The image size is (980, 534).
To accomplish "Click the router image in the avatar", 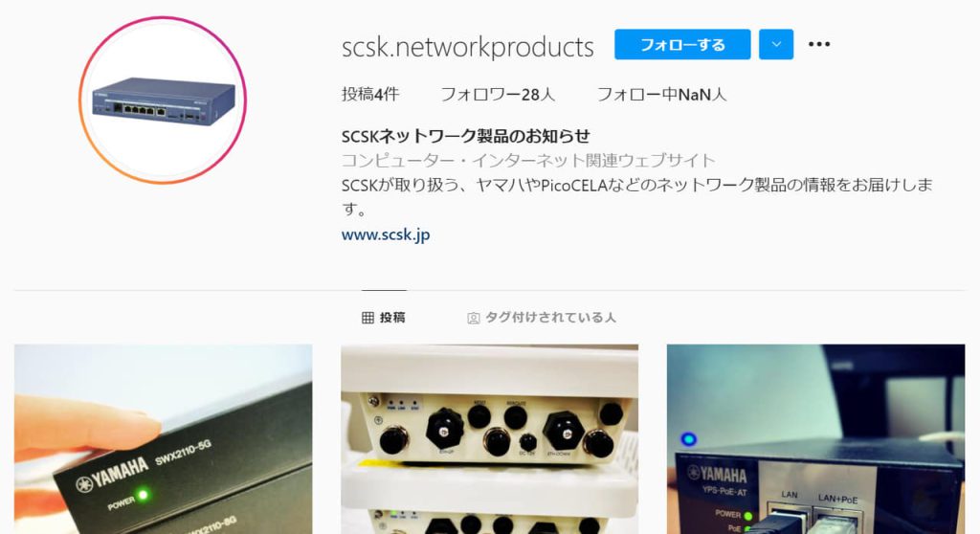I will (164, 100).
